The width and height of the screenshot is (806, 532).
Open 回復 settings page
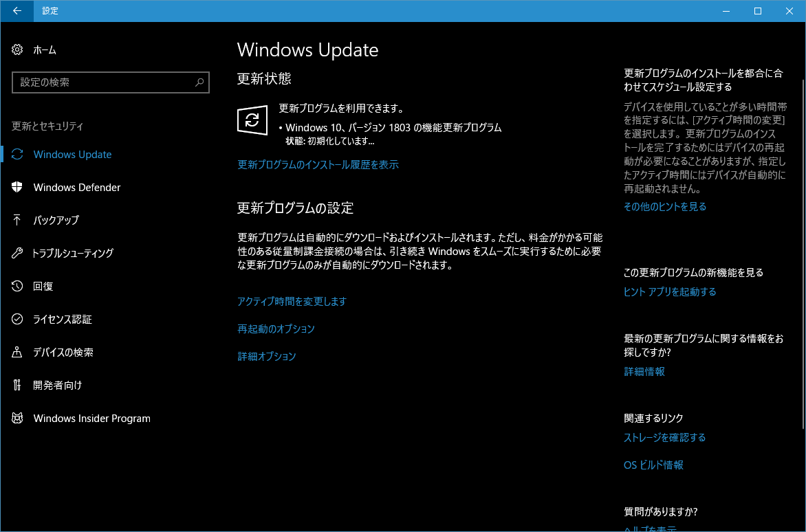tap(43, 286)
